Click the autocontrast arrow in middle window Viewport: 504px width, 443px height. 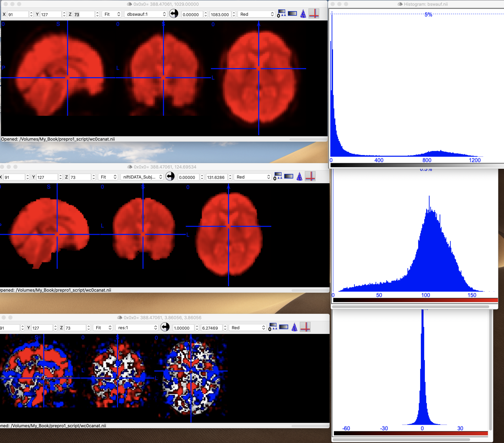coord(170,177)
